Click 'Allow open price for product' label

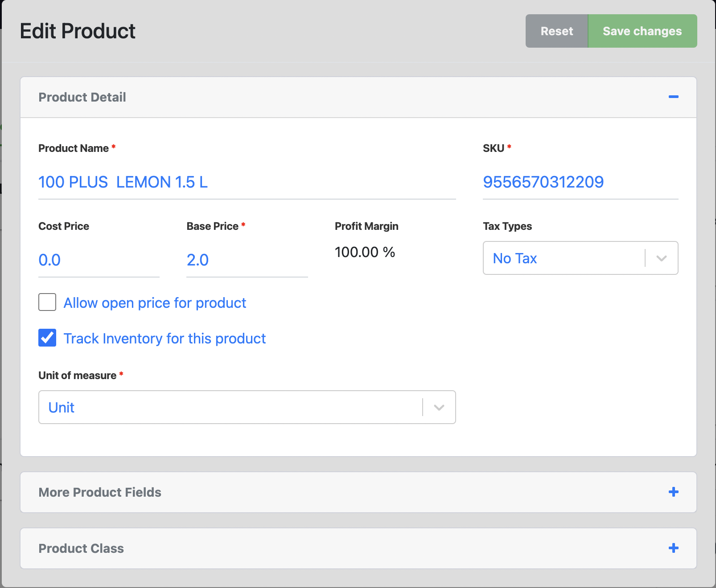(155, 303)
